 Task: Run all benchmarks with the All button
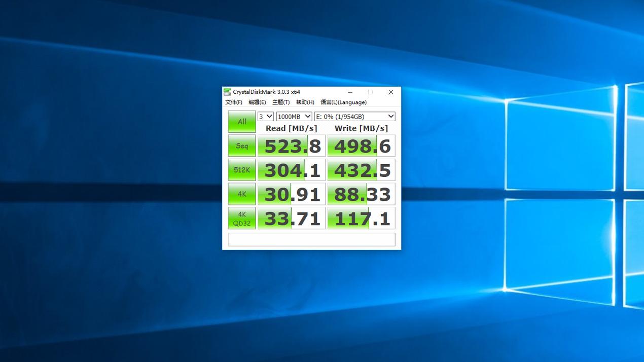[242, 122]
